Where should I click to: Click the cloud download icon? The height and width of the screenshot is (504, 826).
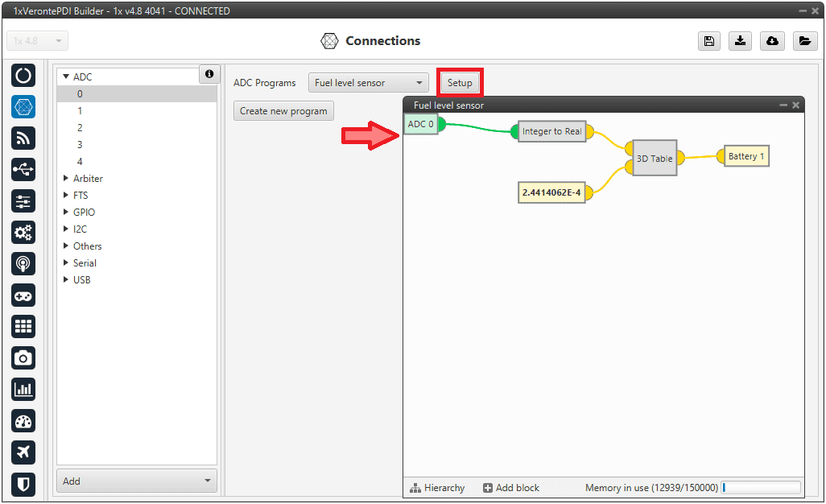tap(772, 41)
